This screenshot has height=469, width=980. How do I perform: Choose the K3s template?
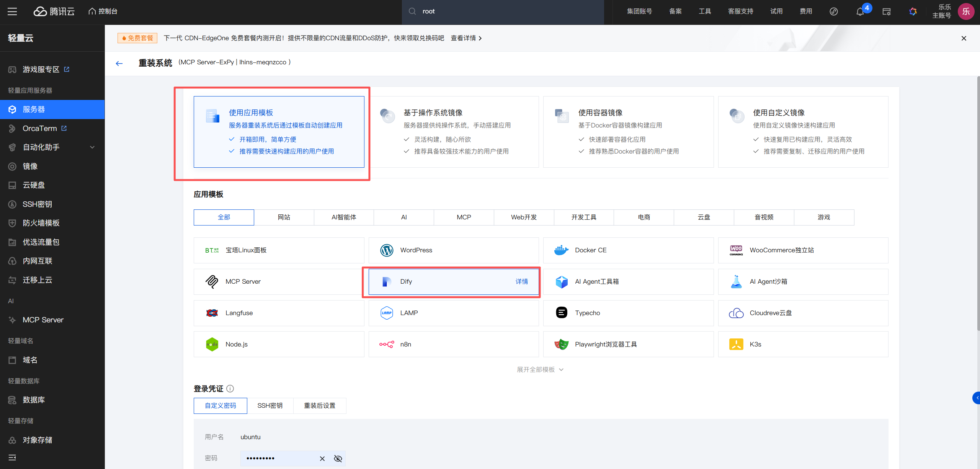(803, 344)
